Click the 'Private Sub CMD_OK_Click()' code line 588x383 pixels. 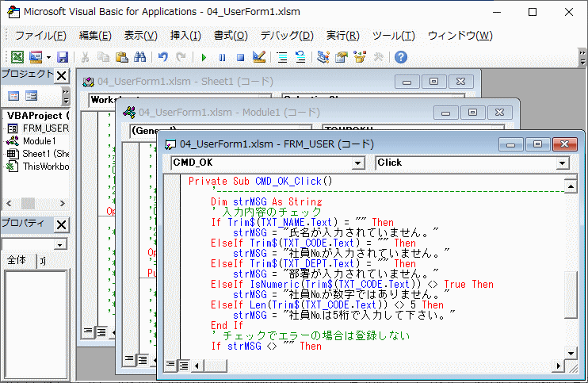pos(260,181)
